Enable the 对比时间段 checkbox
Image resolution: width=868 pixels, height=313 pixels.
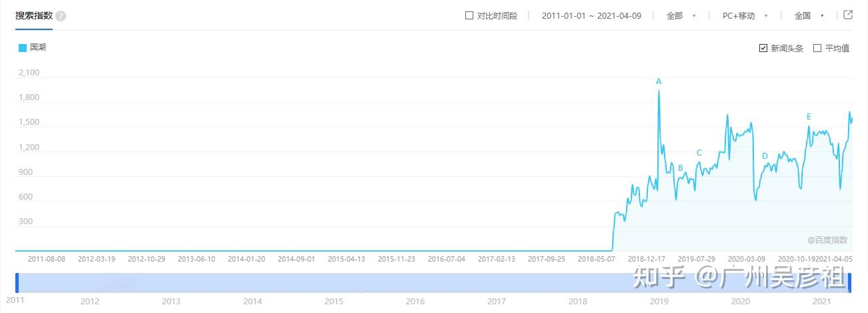click(469, 15)
